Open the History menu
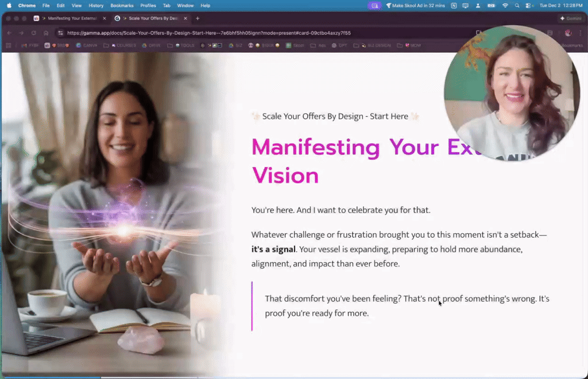The image size is (588, 379). (96, 6)
